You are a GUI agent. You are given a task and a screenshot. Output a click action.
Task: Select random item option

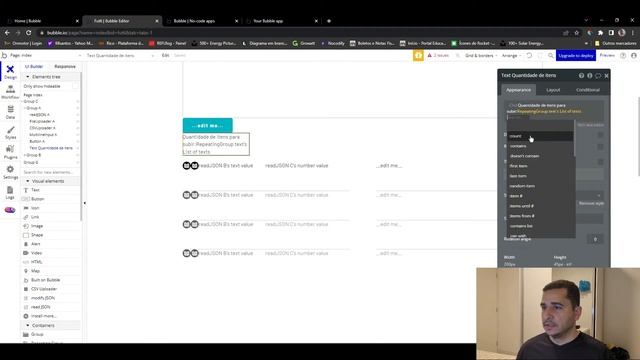pyautogui.click(x=540, y=186)
